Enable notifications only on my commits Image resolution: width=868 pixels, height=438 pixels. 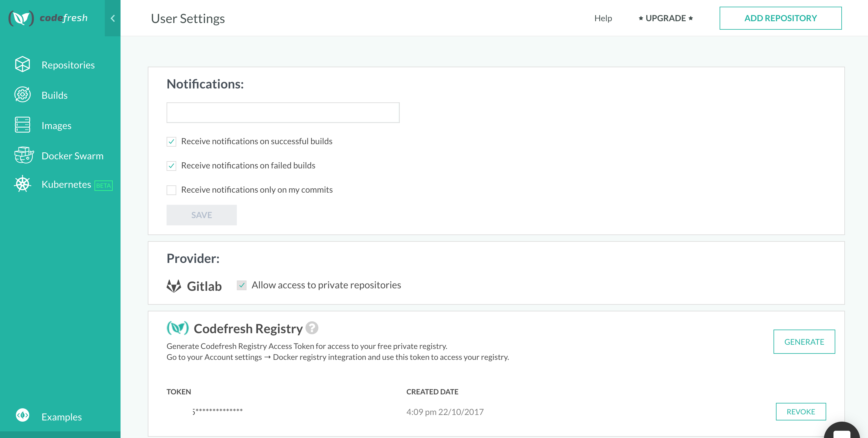[x=171, y=190]
